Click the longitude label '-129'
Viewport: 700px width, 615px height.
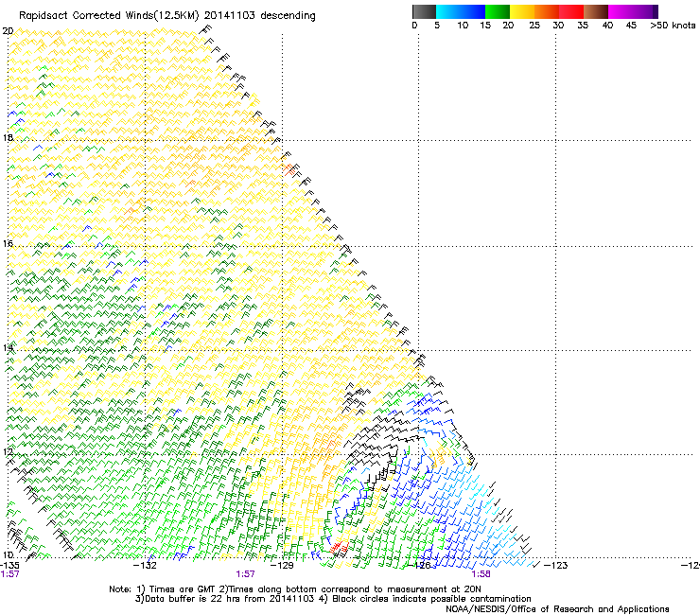point(282,566)
